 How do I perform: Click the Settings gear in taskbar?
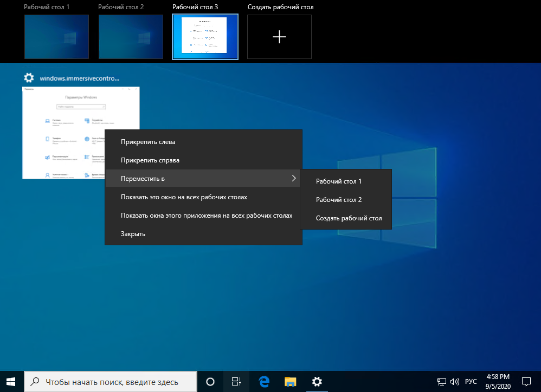pos(317,382)
